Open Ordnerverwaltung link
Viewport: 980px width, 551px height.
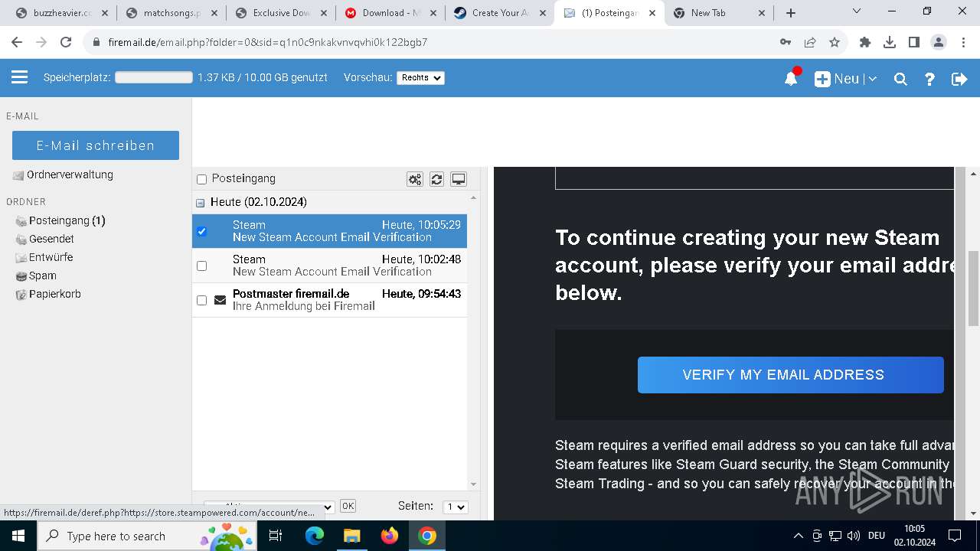[x=70, y=174]
